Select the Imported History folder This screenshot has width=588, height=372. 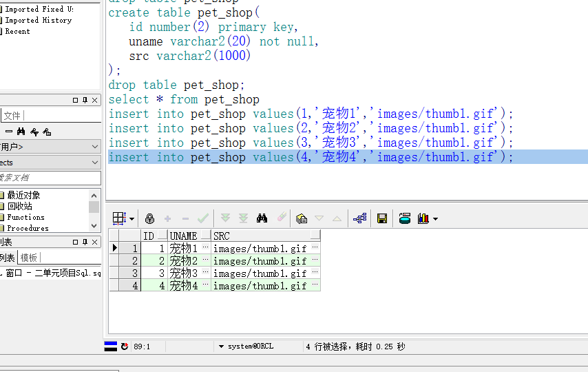[x=39, y=20]
